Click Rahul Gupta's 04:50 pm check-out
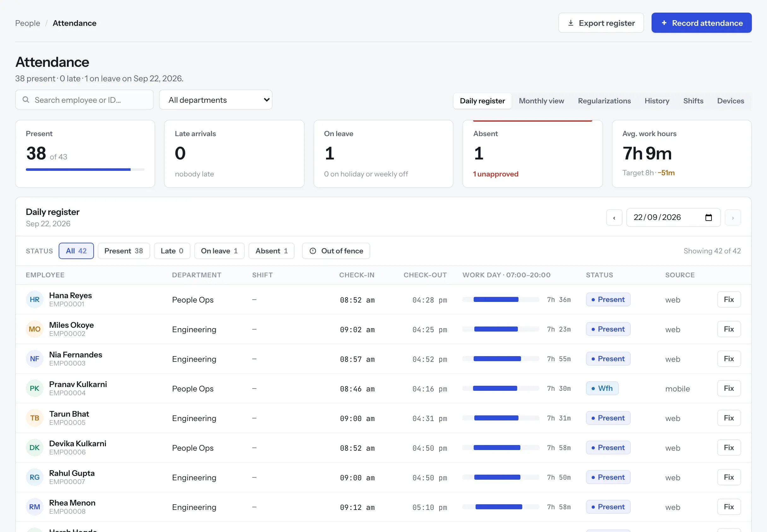 pyautogui.click(x=430, y=478)
